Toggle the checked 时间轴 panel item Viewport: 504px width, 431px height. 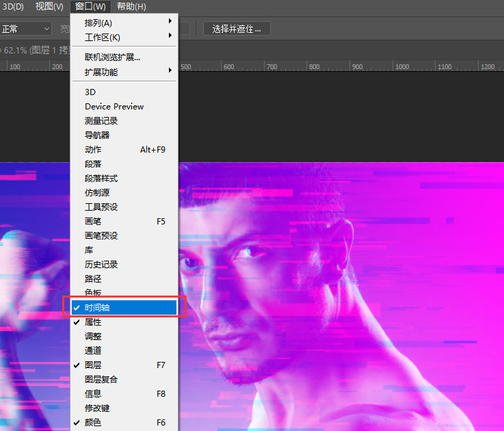pos(124,307)
